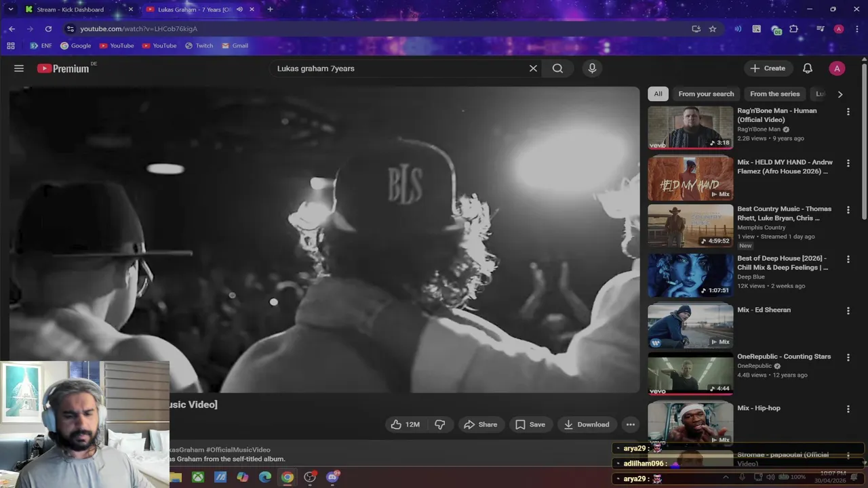Download the video with the Download button
The image size is (868, 488).
(x=587, y=424)
